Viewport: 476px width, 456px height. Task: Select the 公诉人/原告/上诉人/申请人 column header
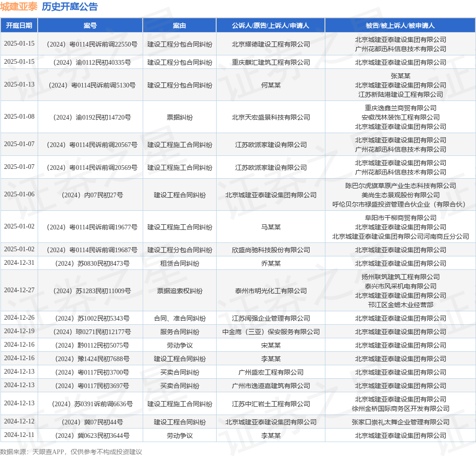pyautogui.click(x=271, y=26)
